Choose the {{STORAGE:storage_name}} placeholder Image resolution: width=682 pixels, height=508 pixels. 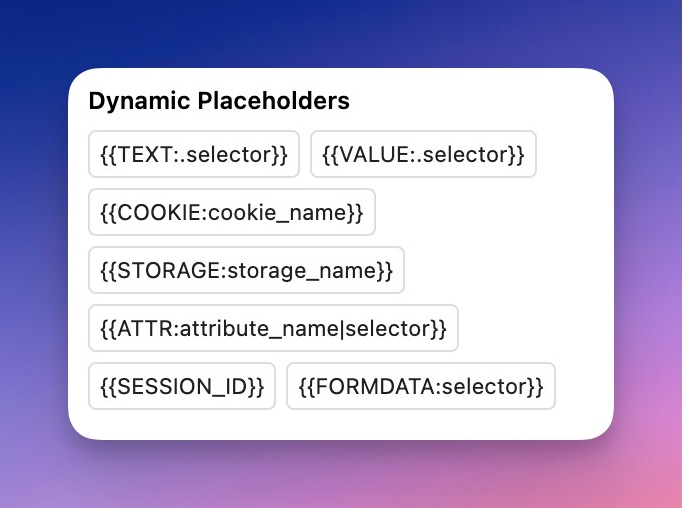coord(246,270)
